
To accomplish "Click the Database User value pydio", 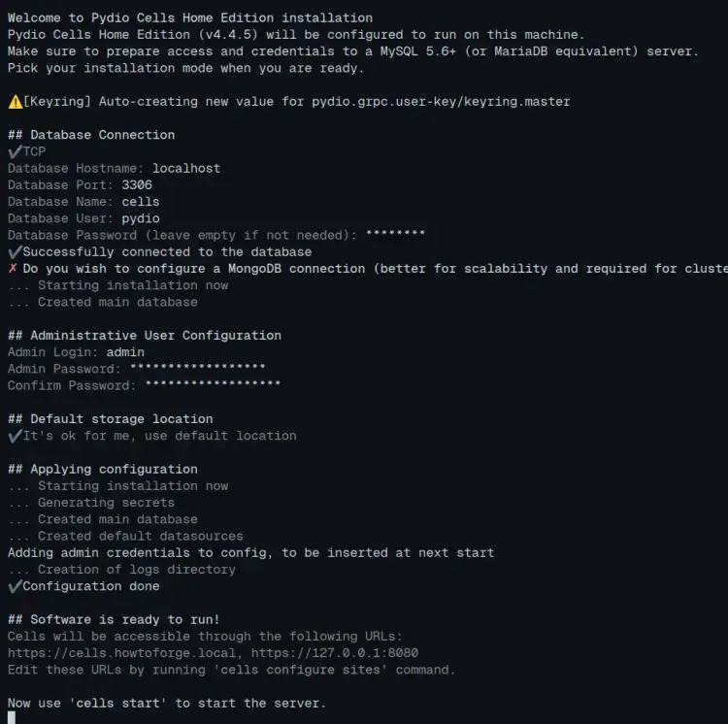I will [x=141, y=218].
